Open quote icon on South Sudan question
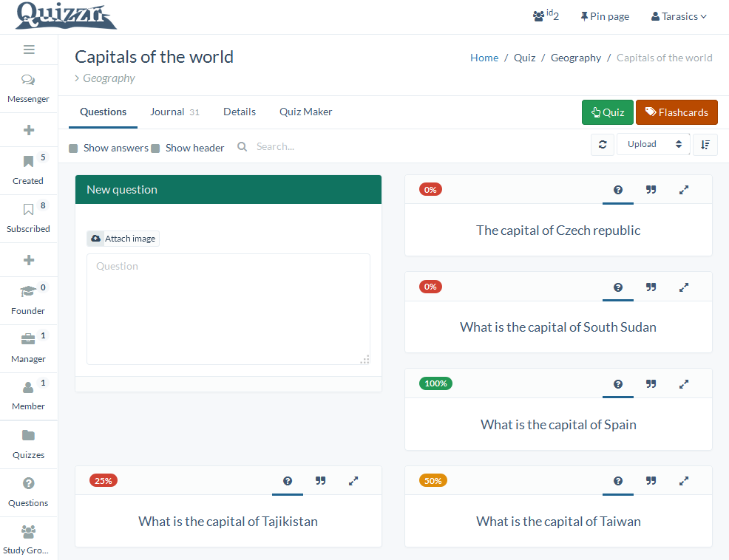The height and width of the screenshot is (560, 729). tap(651, 287)
